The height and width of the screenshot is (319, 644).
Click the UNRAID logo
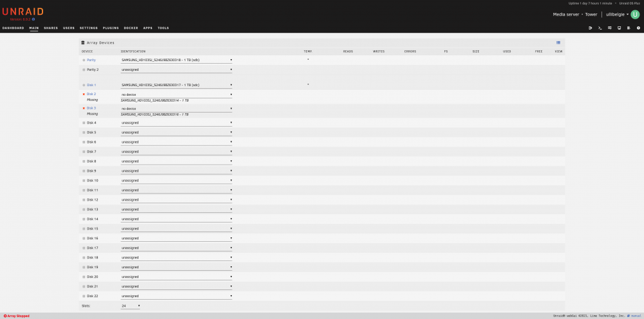[23, 12]
